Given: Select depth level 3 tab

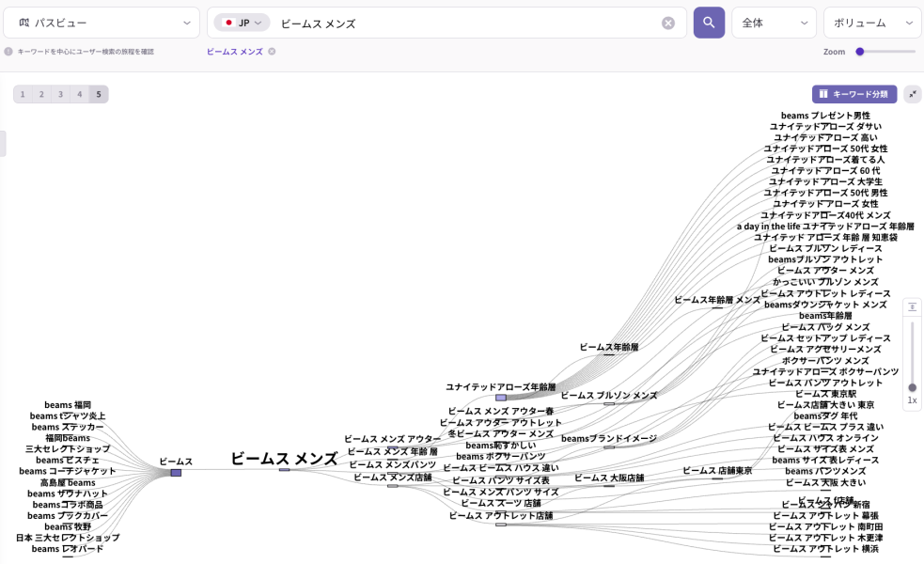Looking at the screenshot, I should click(60, 94).
